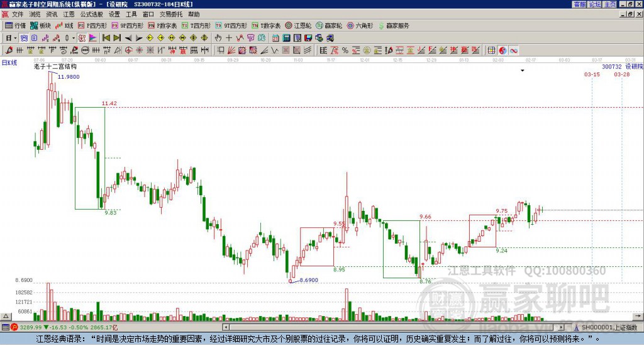Click the 300732 设研院 stock label
Viewport: 644px width, 345px height.
click(x=623, y=67)
